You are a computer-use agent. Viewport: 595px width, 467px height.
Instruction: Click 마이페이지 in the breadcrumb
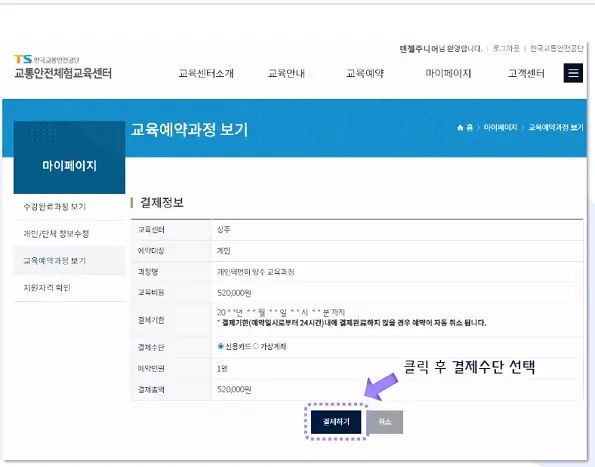coord(500,127)
